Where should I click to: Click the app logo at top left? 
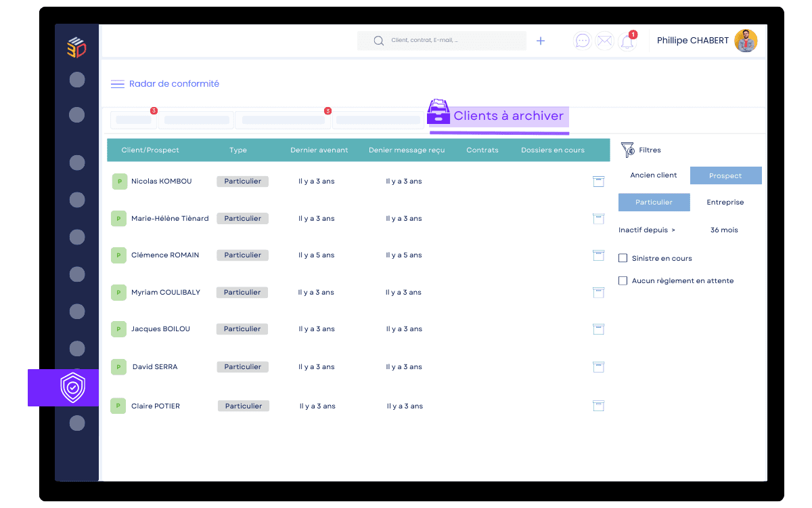[76, 47]
